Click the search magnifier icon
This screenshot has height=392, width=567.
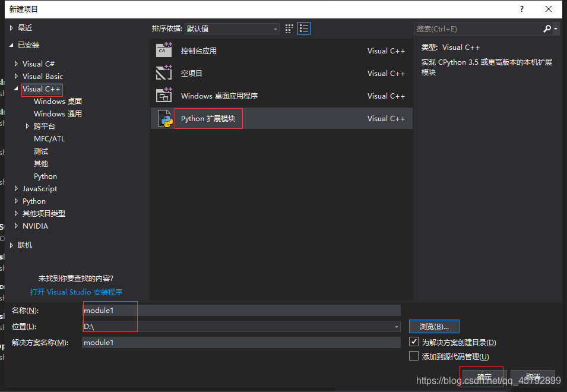coord(547,28)
